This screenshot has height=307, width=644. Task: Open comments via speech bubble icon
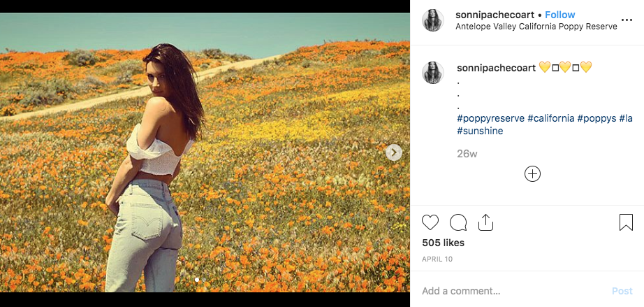[458, 223]
